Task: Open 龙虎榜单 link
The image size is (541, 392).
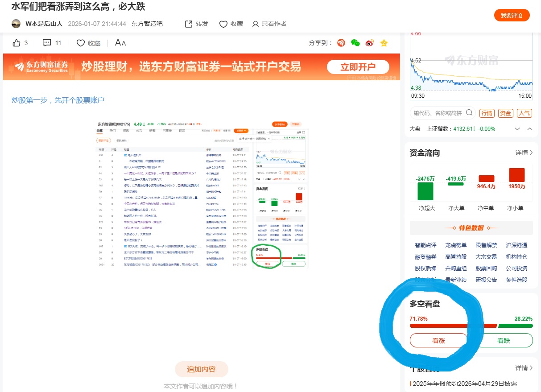Action: (456, 245)
